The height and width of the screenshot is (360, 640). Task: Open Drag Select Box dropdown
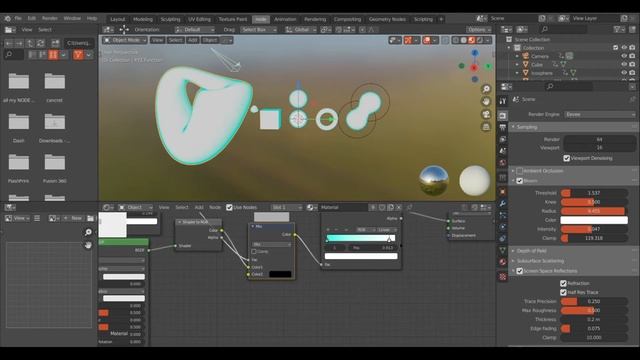(x=259, y=30)
